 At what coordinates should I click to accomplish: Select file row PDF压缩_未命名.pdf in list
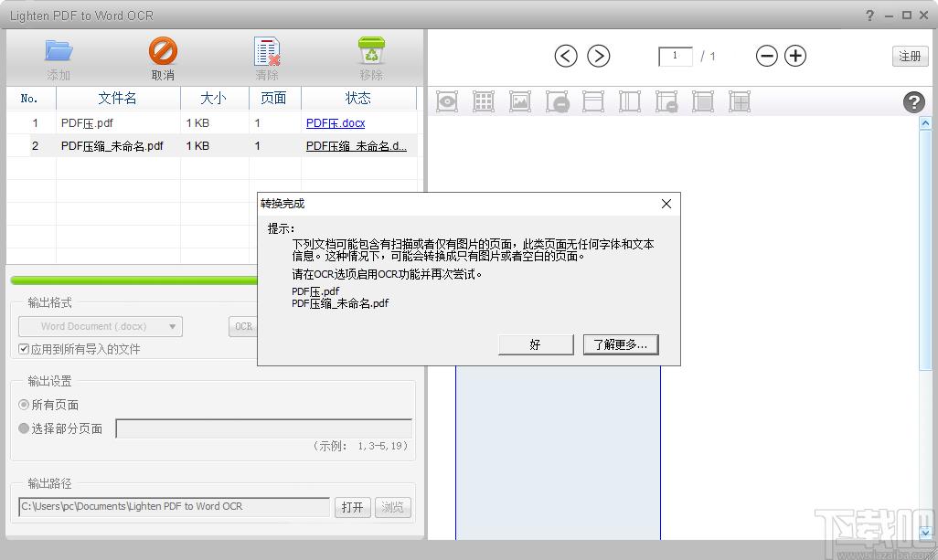coord(212,146)
